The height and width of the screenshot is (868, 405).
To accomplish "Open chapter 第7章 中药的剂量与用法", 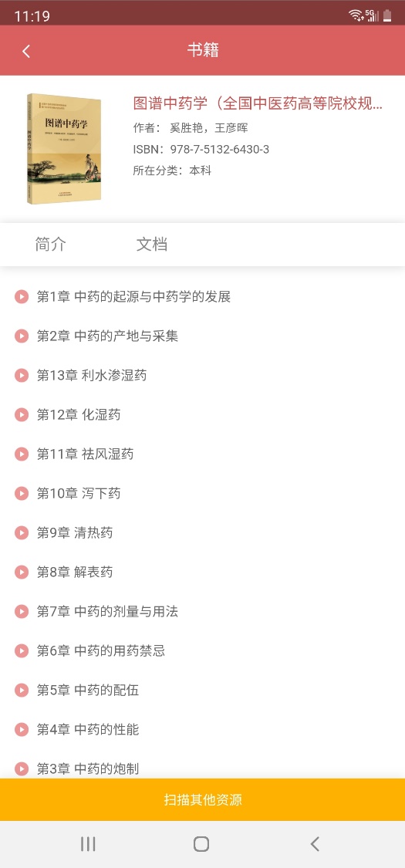I will pos(202,611).
